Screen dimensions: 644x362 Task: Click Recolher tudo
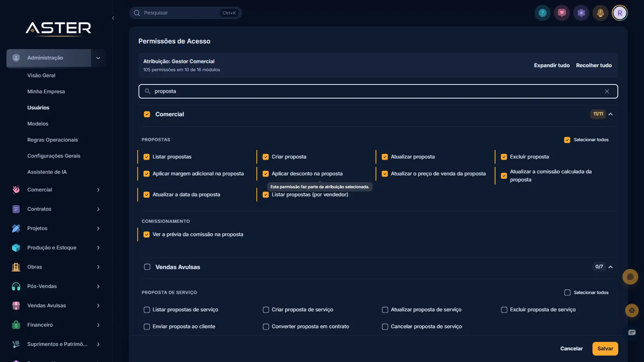tap(594, 66)
